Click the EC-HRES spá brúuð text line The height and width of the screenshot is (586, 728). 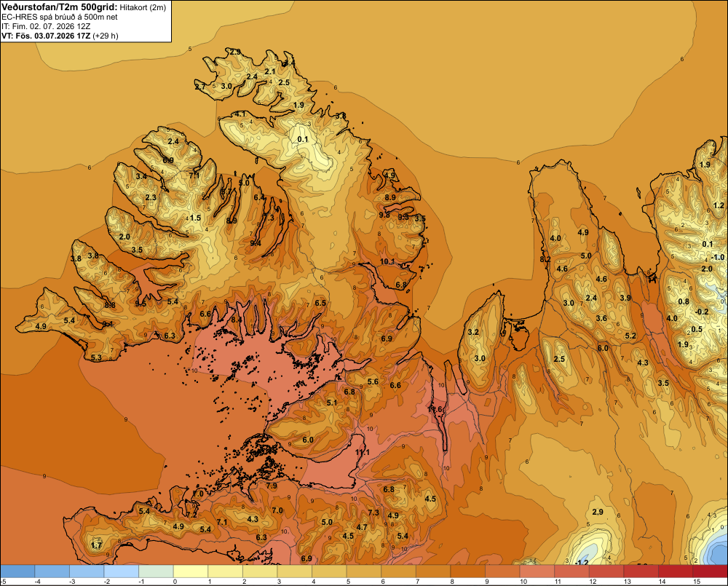click(60, 17)
